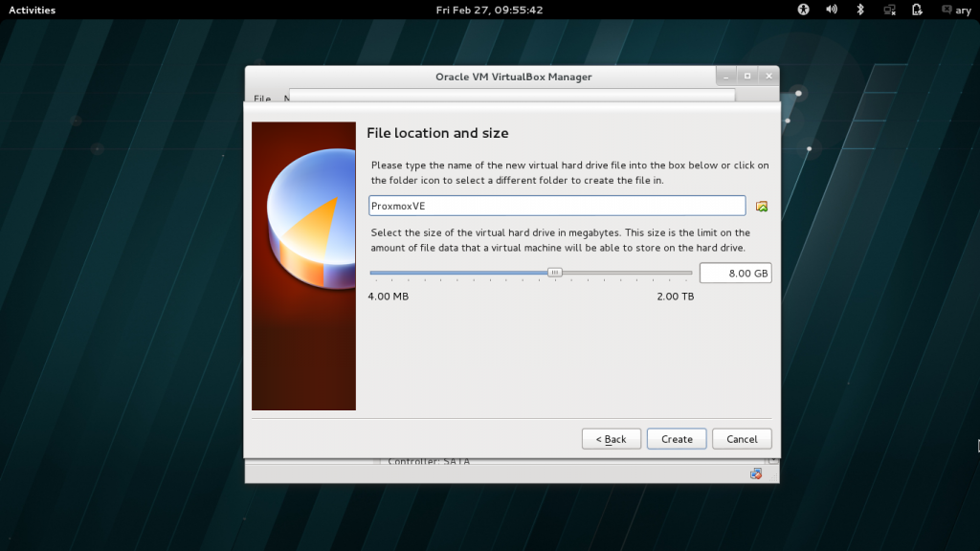Click the 2.00 TB maximum label

tap(675, 297)
